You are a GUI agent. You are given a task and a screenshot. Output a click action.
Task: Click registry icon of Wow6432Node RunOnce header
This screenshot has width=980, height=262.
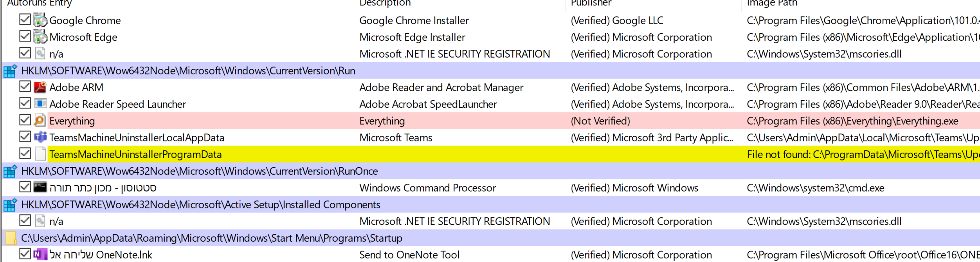click(x=10, y=171)
